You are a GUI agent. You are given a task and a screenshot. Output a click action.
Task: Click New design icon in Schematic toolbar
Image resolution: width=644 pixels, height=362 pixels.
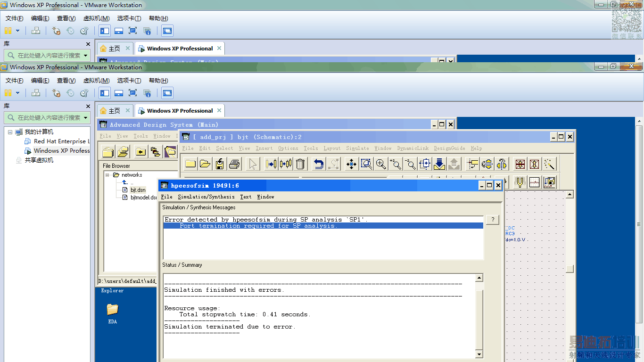[190, 164]
